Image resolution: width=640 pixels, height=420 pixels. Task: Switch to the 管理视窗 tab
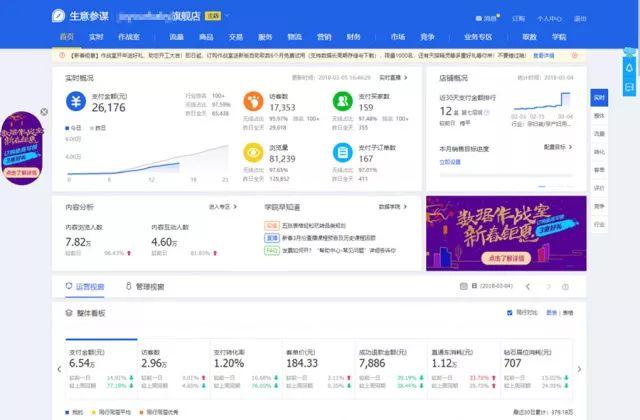point(145,287)
